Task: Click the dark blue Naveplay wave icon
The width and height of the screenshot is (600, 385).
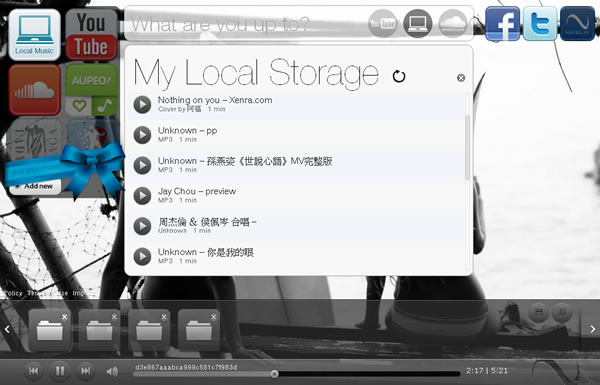Action: pos(577,23)
